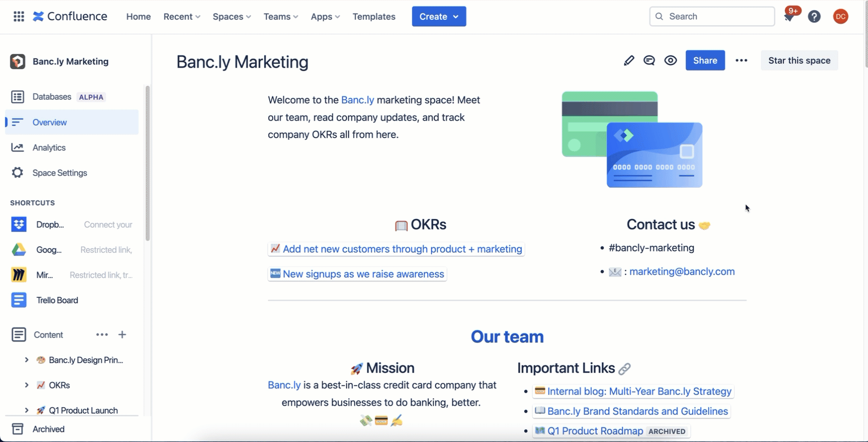Open the Apps dropdown menu
Image resolution: width=868 pixels, height=442 pixels.
pos(325,17)
